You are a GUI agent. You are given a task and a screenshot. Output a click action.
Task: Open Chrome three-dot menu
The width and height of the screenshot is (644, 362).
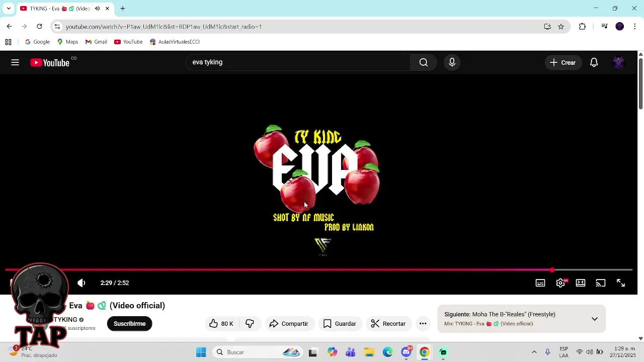tap(635, 27)
